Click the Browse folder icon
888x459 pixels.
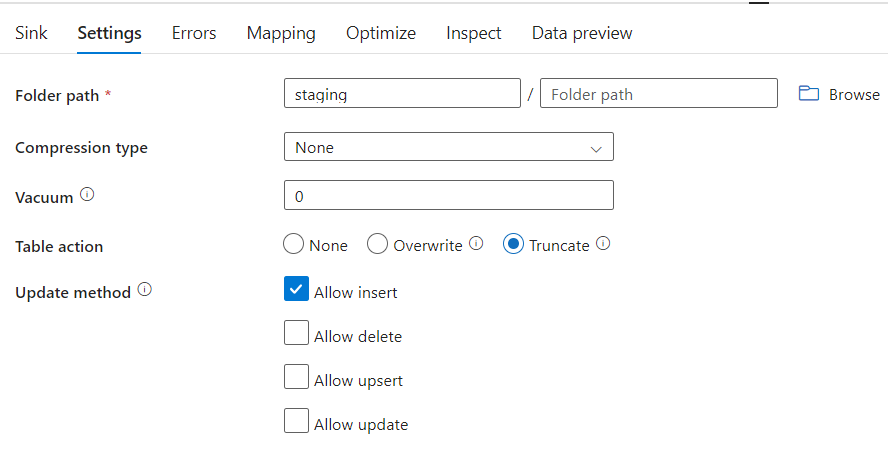809,94
